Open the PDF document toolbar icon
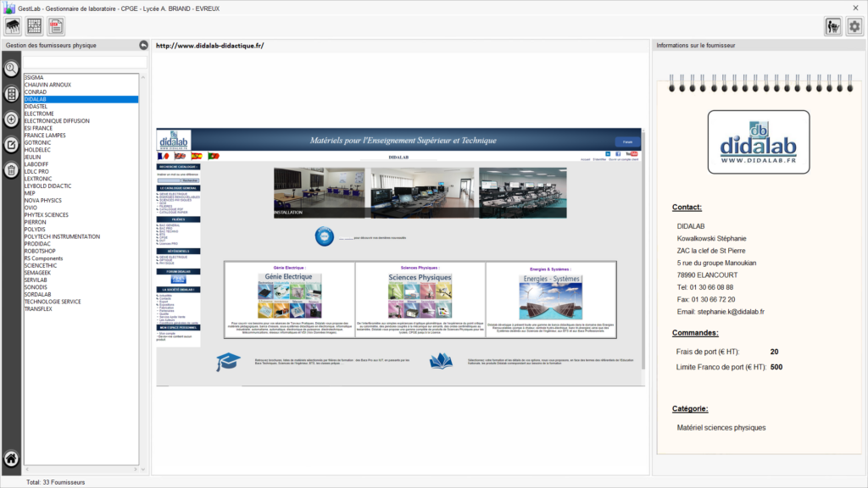The height and width of the screenshot is (488, 868). (x=56, y=26)
